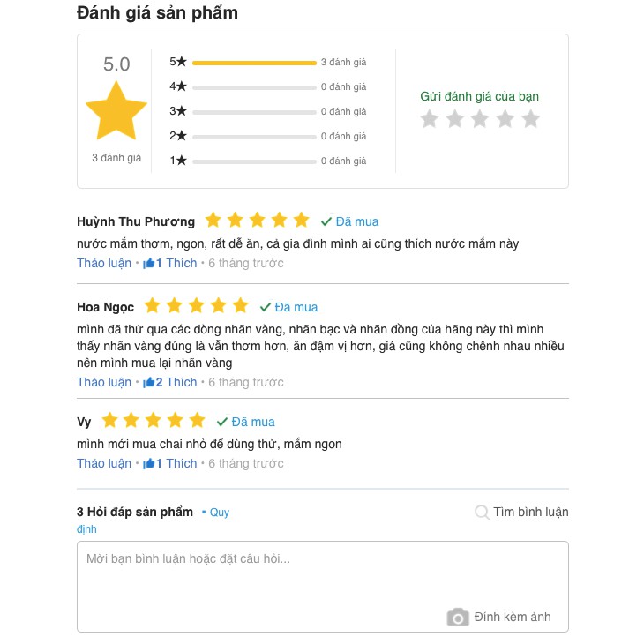Click the 1-star rating row
644x644 pixels.
[254, 161]
